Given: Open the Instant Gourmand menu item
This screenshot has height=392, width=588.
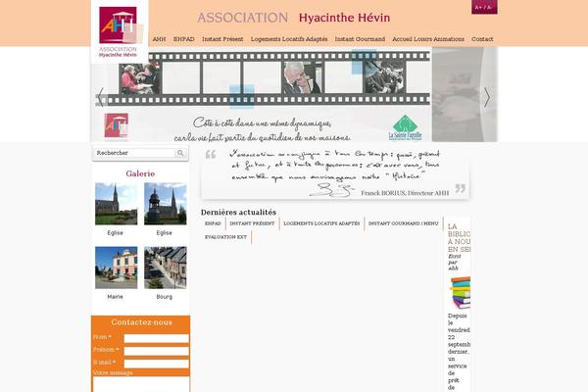Looking at the screenshot, I should [360, 39].
